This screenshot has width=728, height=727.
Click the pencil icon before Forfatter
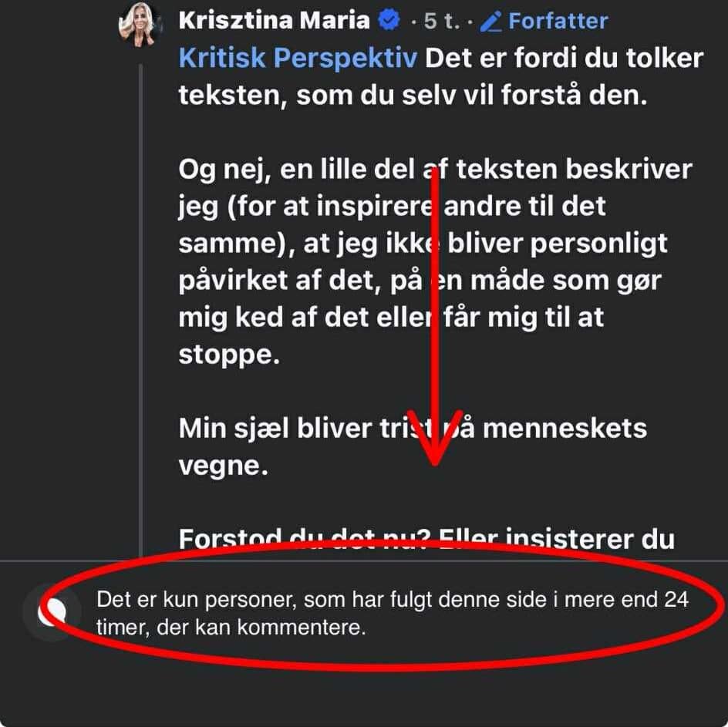click(490, 22)
